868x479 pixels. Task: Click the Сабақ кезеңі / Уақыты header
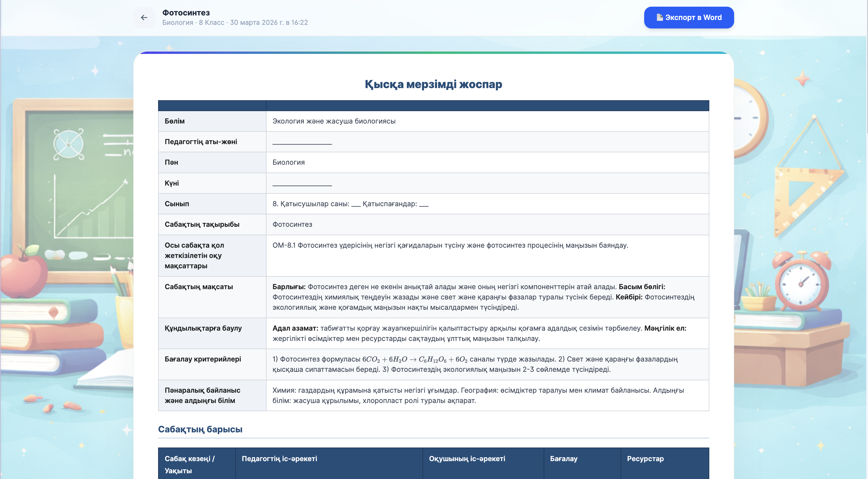(x=189, y=464)
